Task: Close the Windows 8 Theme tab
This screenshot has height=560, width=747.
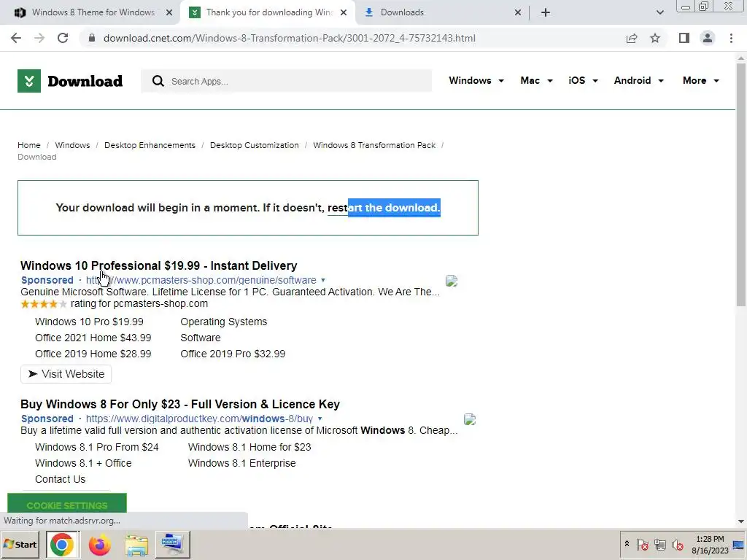Action: pos(169,12)
